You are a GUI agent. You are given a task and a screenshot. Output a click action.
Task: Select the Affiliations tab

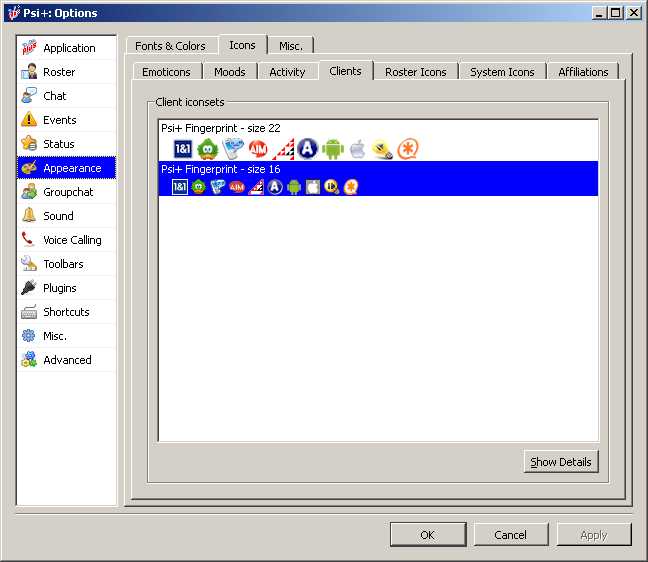583,72
